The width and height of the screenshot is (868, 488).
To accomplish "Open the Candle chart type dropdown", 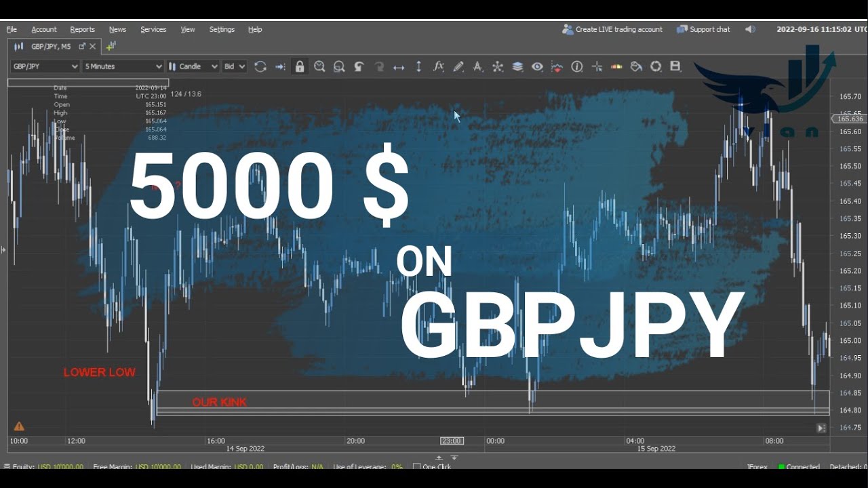I will [193, 66].
